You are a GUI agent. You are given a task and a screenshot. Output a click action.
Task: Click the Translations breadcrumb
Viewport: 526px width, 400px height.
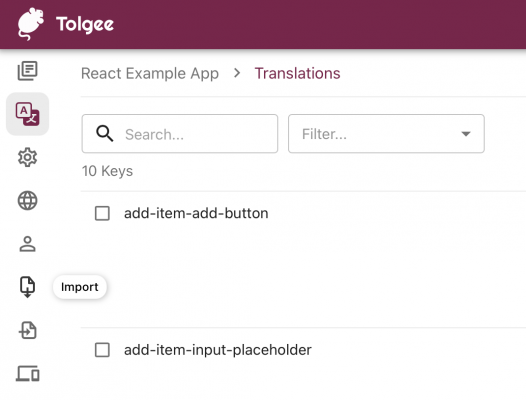[298, 73]
